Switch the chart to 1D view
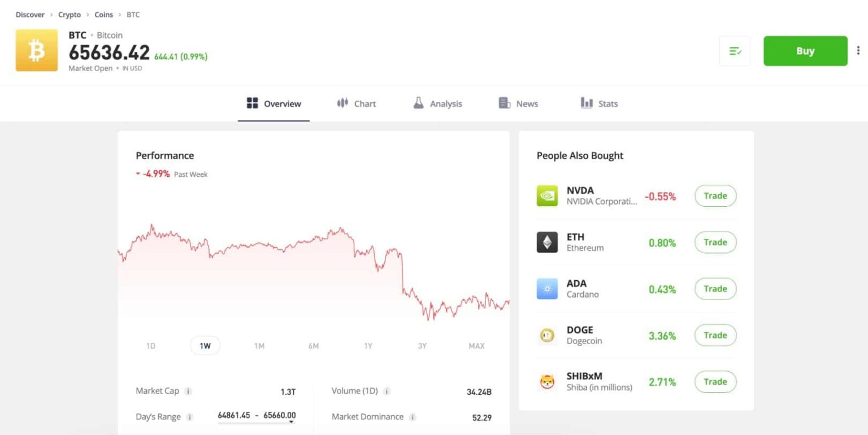 tap(150, 345)
